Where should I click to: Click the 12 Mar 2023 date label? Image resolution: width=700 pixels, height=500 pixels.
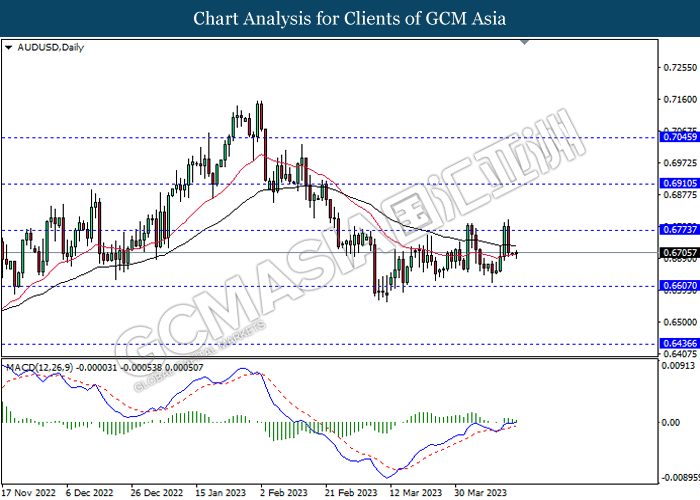click(416, 493)
